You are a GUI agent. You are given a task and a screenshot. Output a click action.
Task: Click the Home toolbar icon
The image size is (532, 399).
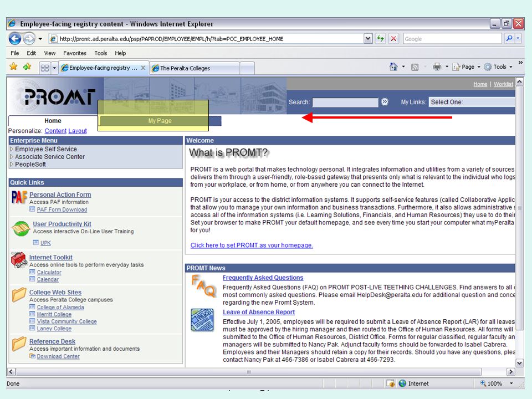(x=393, y=67)
